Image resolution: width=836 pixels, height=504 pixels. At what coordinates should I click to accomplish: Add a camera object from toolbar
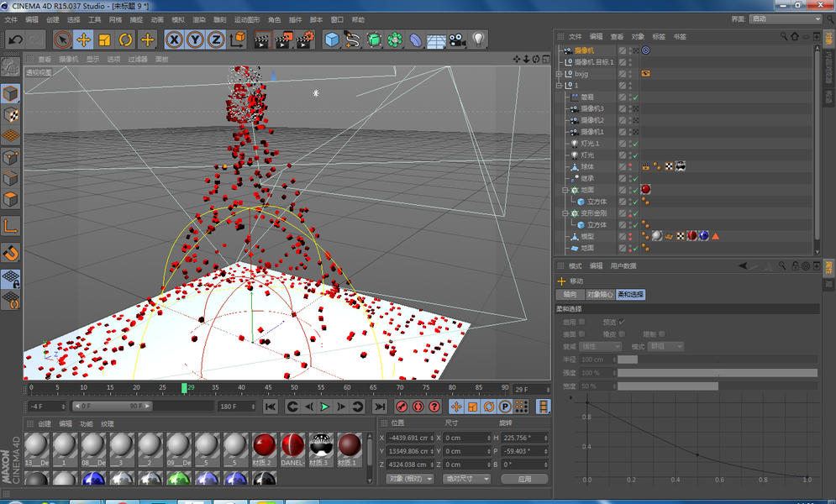(x=457, y=40)
